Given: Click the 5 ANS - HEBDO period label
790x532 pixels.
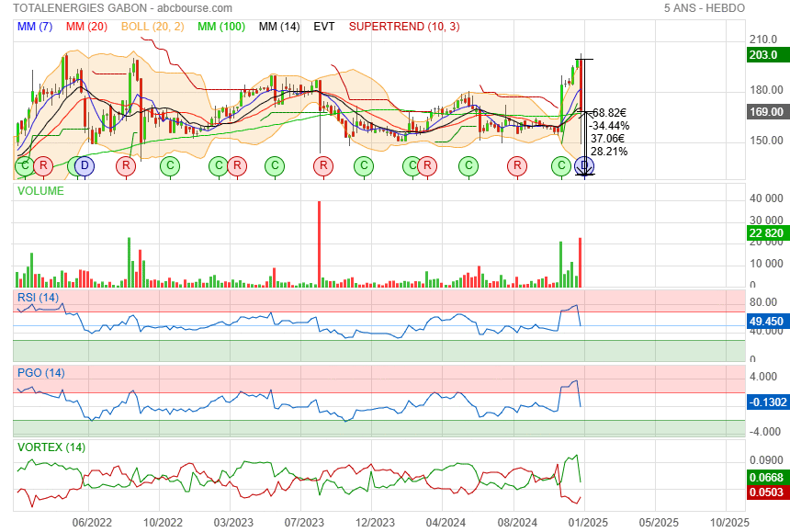Looking at the screenshot, I should coord(704,8).
